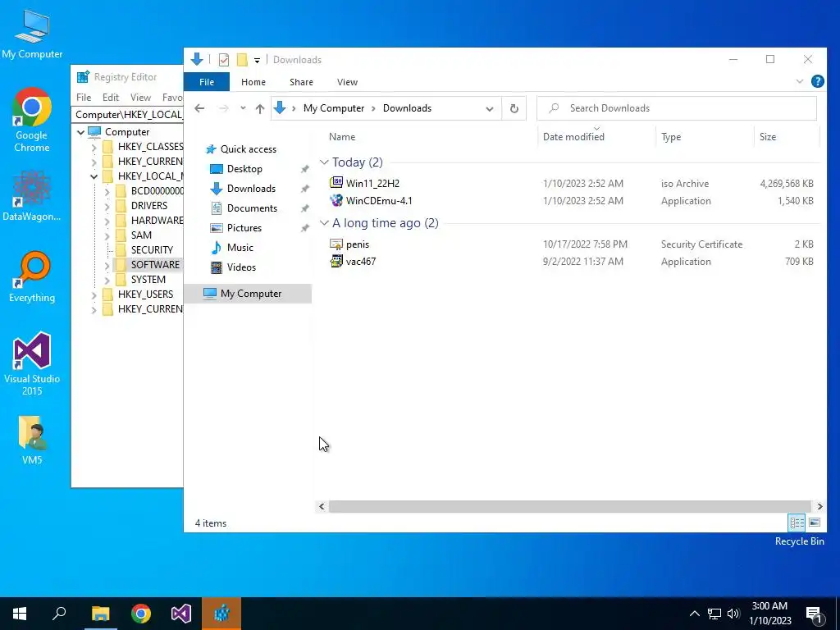Open Registry Editor from the taskbar

coord(221,614)
